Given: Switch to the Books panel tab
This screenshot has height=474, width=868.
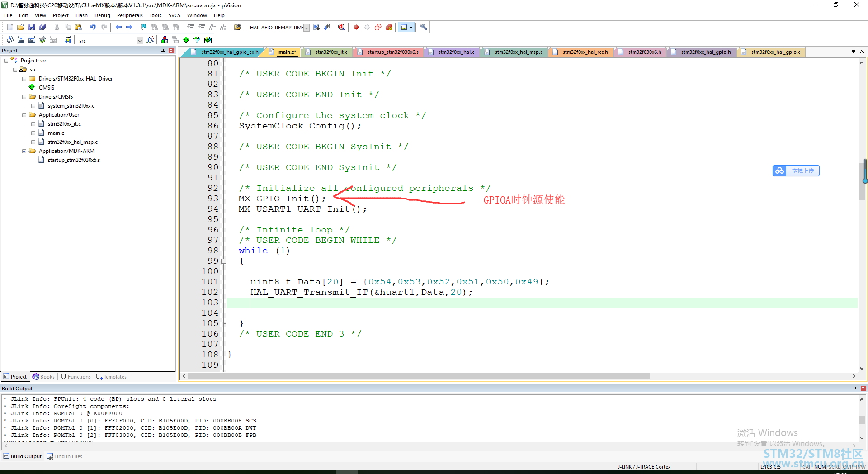Looking at the screenshot, I should point(43,377).
